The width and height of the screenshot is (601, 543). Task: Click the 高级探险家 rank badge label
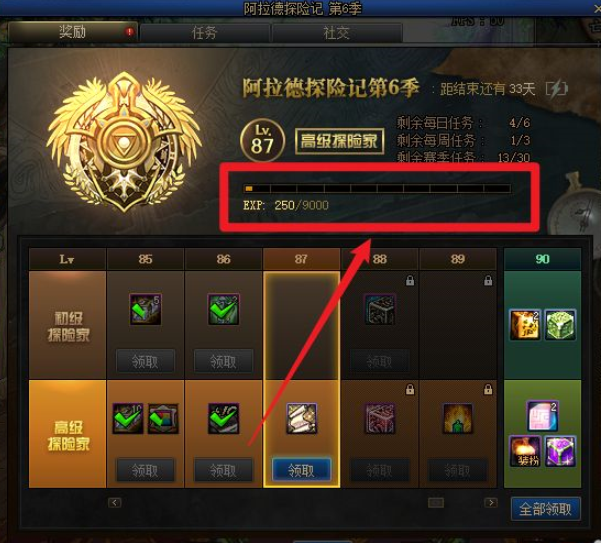[x=339, y=141]
